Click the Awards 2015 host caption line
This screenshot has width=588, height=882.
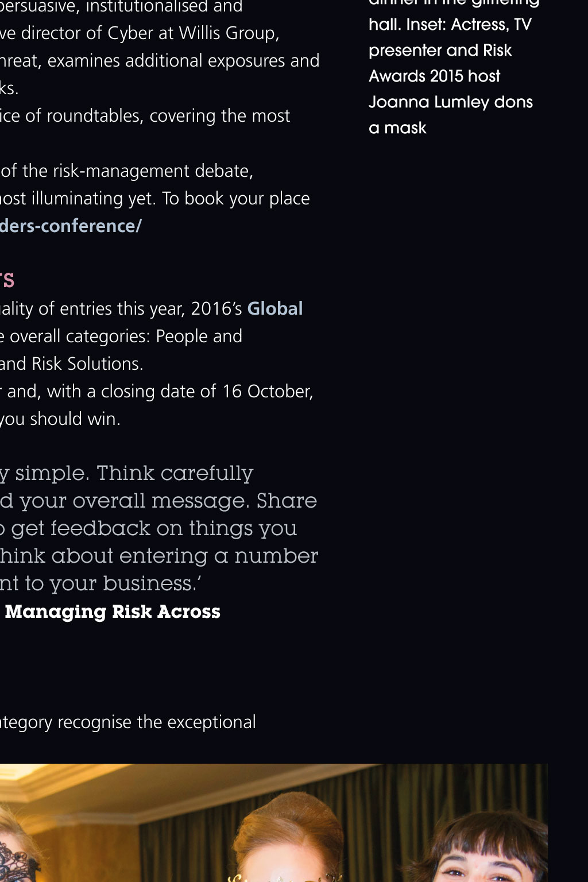[x=435, y=76]
